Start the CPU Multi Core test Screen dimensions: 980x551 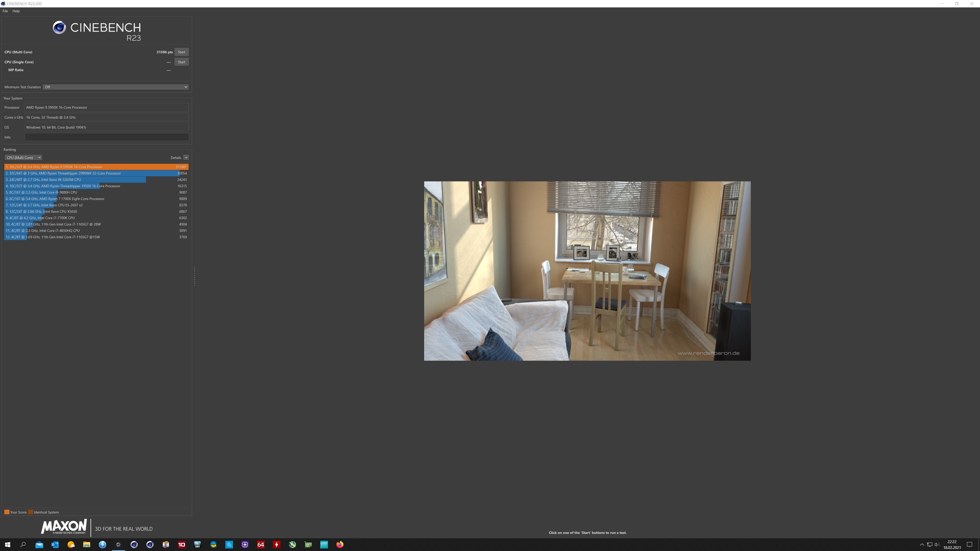point(181,52)
